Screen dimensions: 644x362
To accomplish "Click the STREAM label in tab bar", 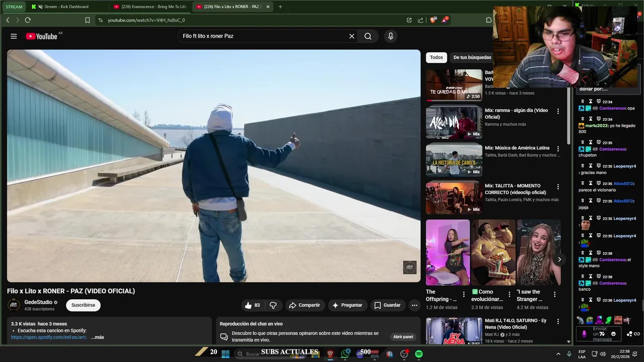I will (x=14, y=7).
